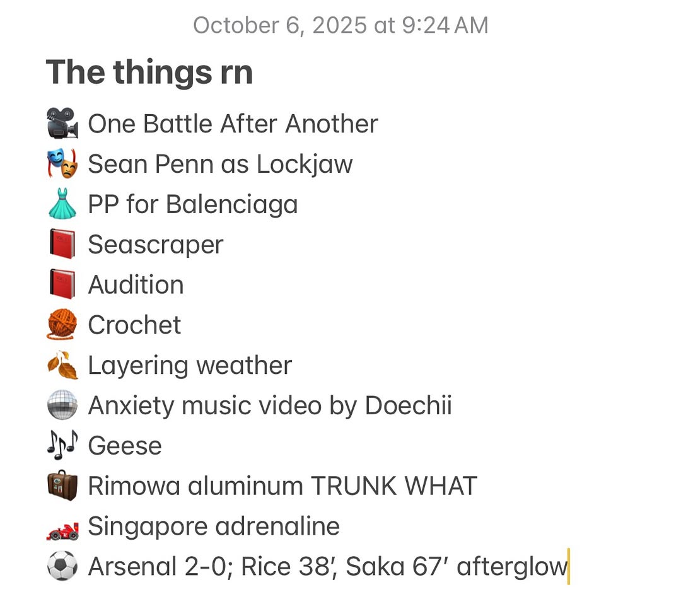Click the "Singapore adrenaline" text

[x=214, y=526]
